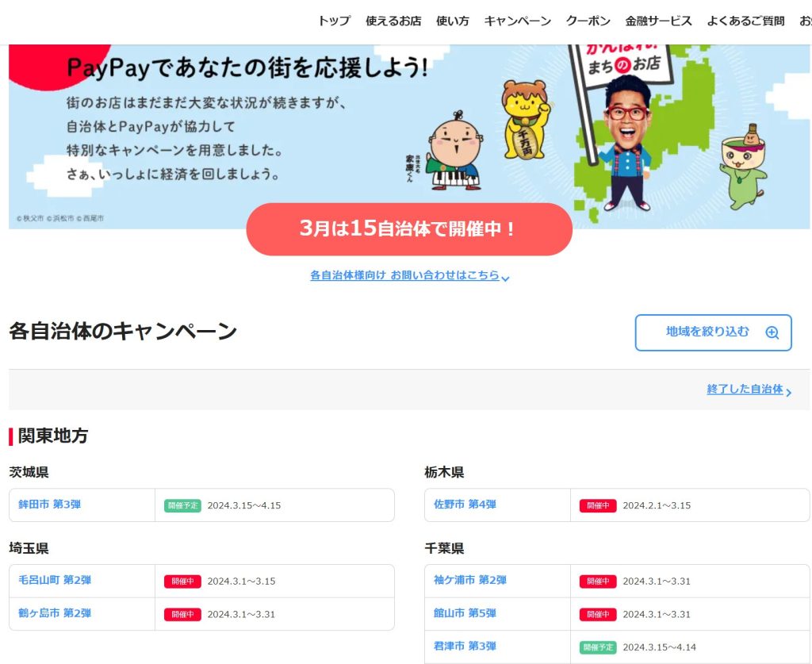View 終了した自治体 link
The height and width of the screenshot is (664, 812).
[x=745, y=389]
